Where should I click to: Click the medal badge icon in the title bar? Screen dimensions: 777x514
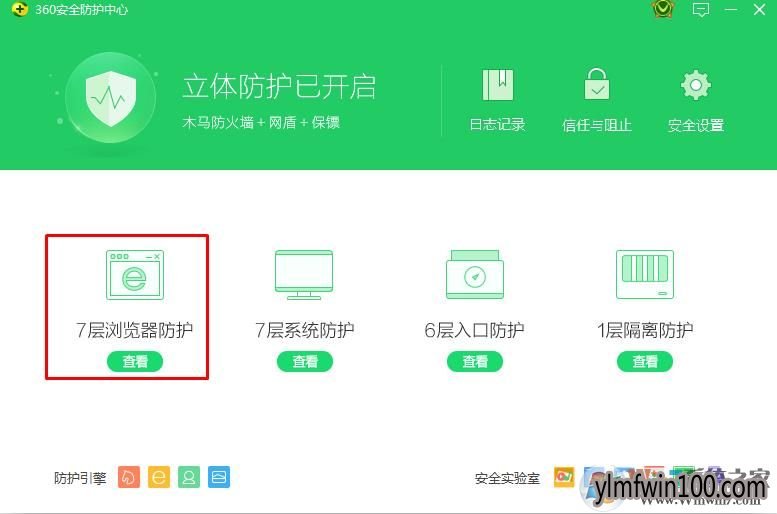coord(663,9)
